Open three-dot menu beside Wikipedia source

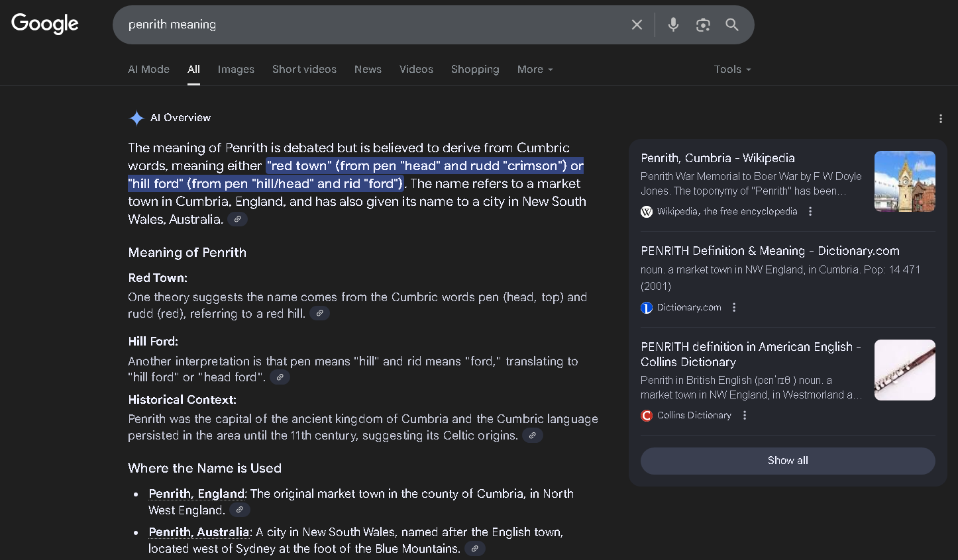coord(810,211)
